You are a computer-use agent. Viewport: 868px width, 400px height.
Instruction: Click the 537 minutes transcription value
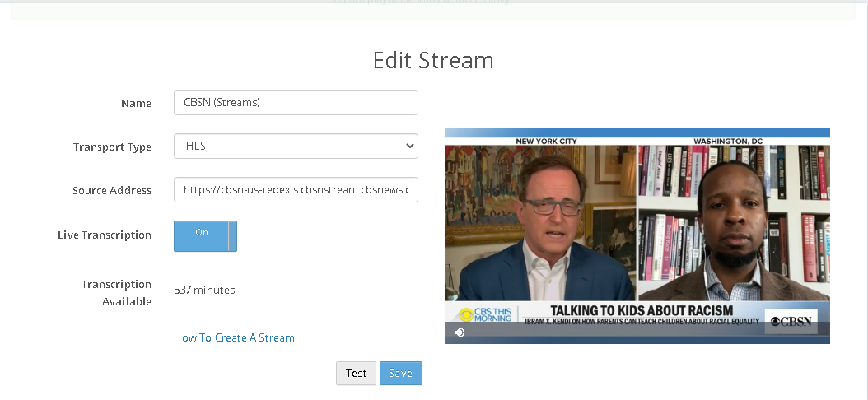pos(204,290)
